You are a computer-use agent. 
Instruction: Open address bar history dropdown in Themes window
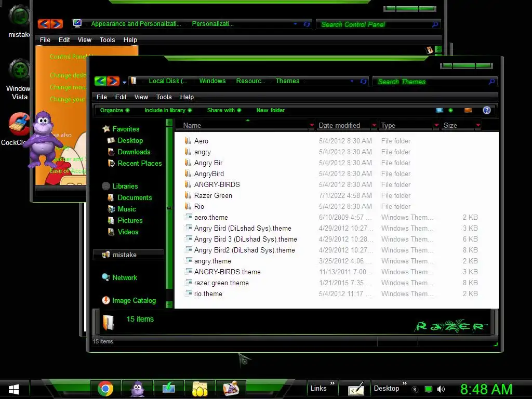(352, 81)
